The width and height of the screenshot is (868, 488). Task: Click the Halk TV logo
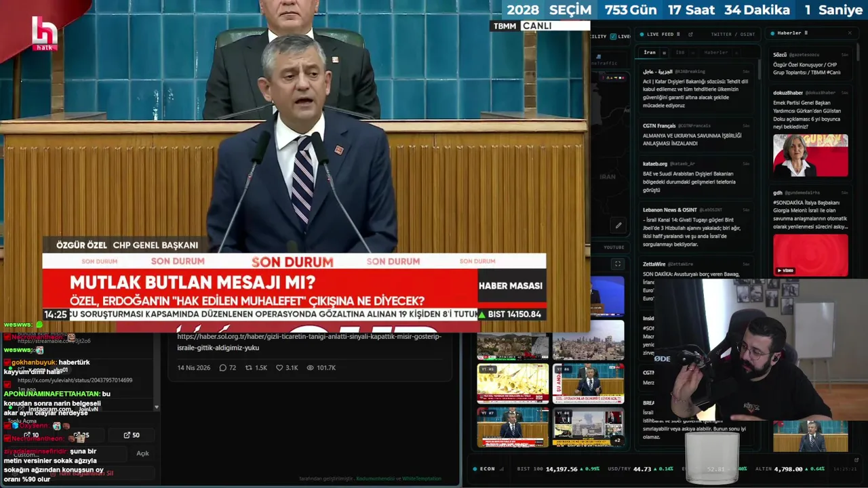[x=45, y=33]
